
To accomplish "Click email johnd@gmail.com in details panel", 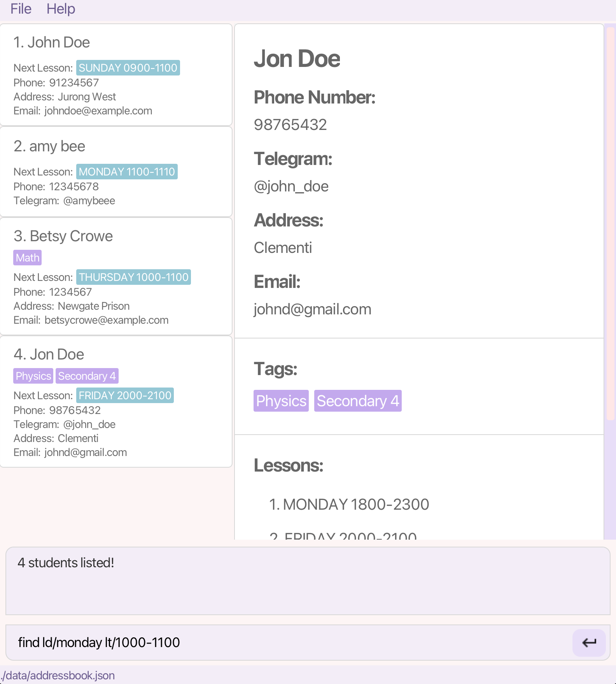I will tap(313, 309).
